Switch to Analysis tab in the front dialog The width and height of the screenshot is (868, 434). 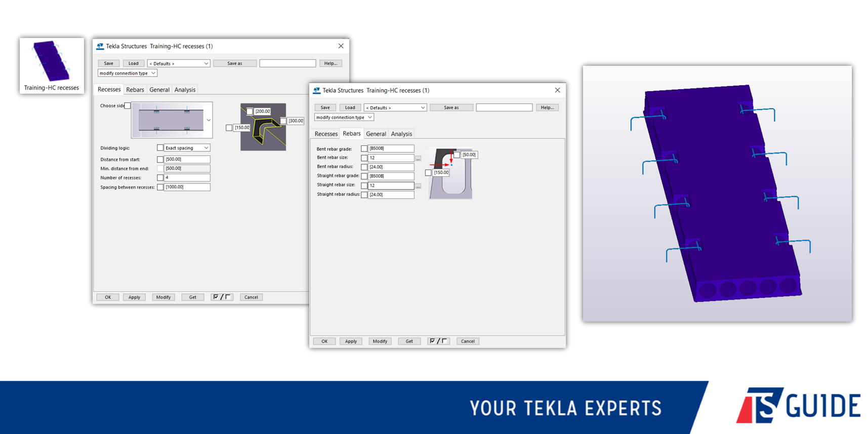[x=401, y=134]
